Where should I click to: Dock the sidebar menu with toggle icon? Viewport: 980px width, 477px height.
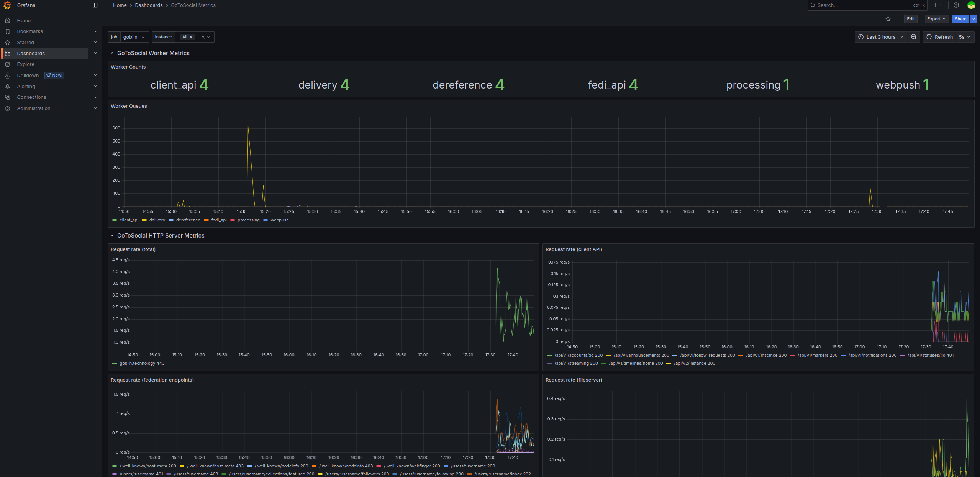[x=95, y=5]
